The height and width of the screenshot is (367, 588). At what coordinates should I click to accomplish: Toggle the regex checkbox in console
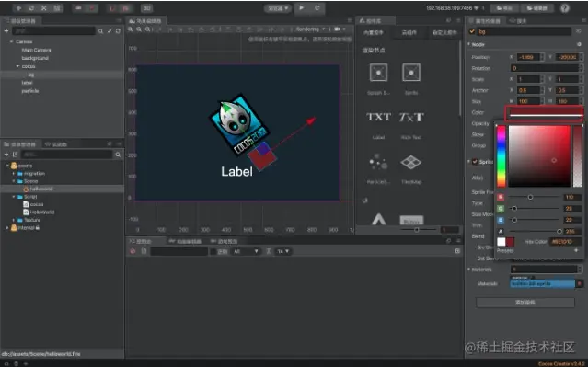pyautogui.click(x=213, y=251)
